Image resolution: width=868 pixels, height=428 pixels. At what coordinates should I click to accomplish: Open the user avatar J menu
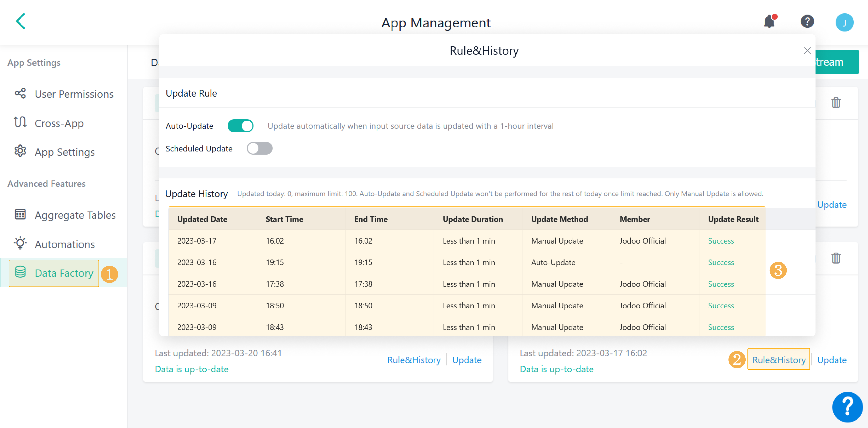tap(844, 22)
